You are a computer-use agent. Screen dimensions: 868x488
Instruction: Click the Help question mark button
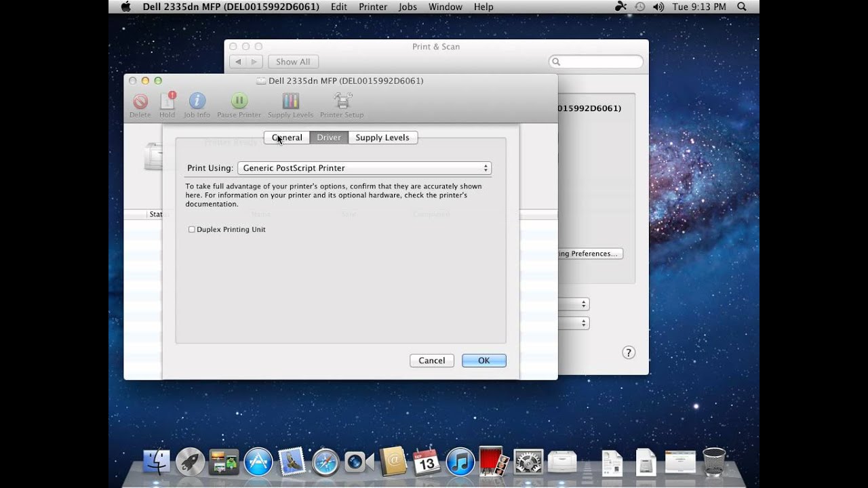point(629,352)
